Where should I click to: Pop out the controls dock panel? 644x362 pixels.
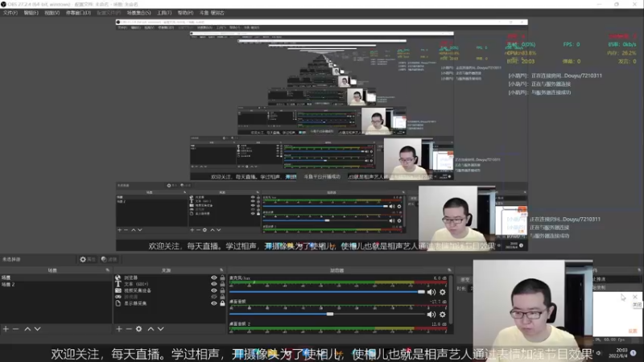(x=639, y=270)
